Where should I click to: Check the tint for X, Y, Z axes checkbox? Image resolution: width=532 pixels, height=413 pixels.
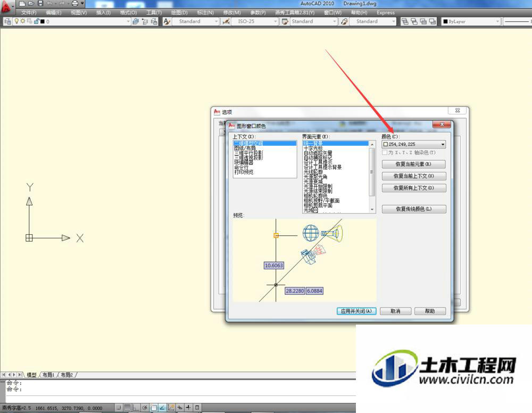(x=385, y=153)
